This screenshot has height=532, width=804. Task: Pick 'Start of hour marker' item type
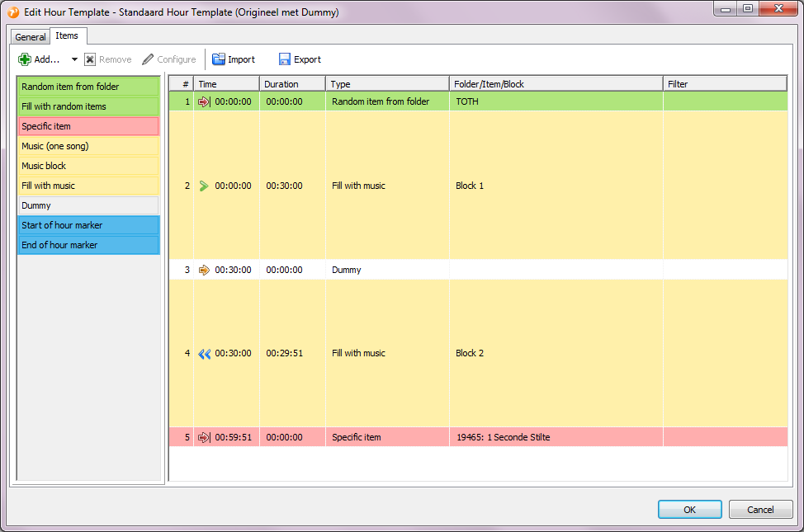click(88, 225)
